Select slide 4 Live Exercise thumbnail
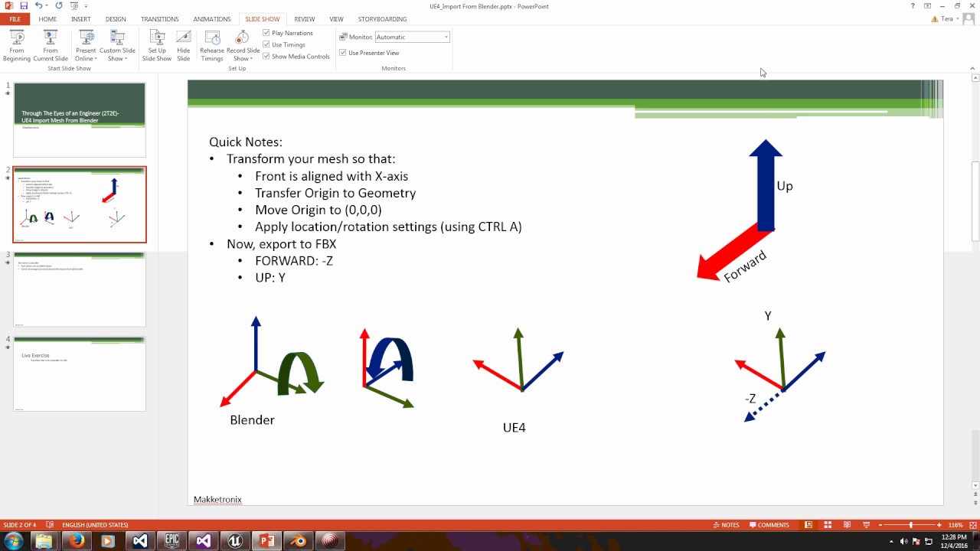Viewport: 980px width, 551px height. (x=80, y=373)
